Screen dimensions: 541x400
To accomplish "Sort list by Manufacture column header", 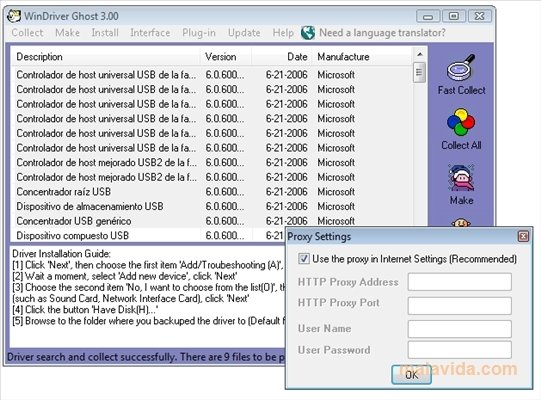I will (362, 57).
